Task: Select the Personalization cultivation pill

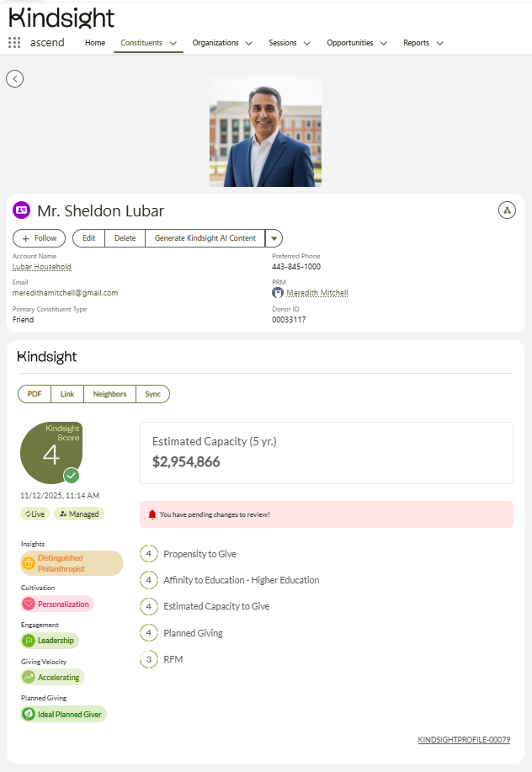Action: (x=57, y=604)
